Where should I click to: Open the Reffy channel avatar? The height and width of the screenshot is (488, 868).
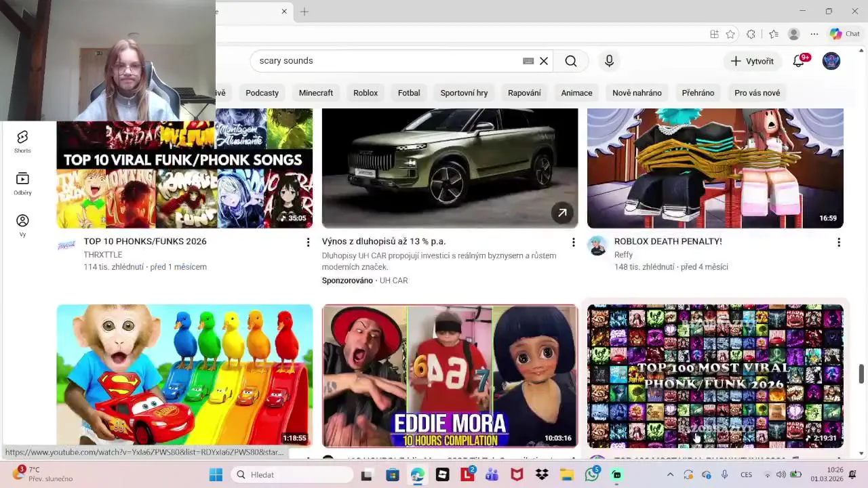click(597, 245)
